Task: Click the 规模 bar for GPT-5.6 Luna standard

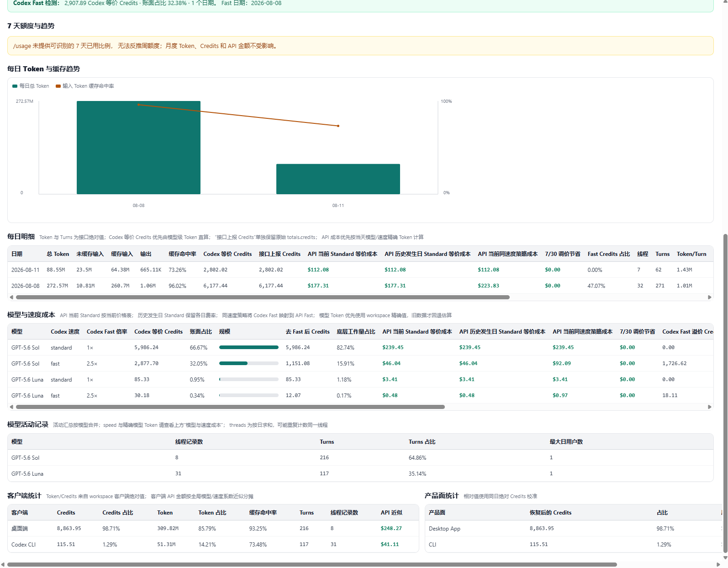Action: pos(249,379)
